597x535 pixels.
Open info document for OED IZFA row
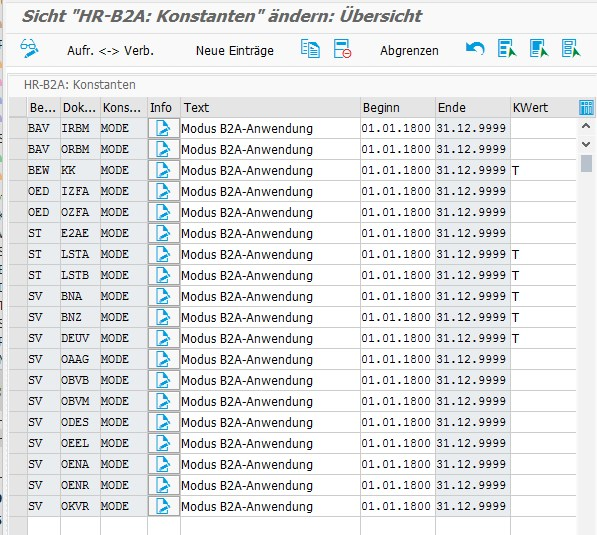164,191
